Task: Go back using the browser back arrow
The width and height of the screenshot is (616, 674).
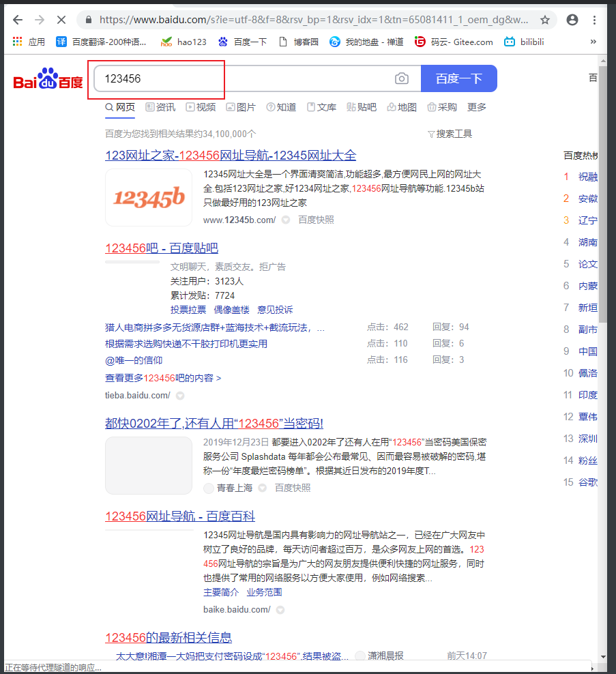Action: pos(18,20)
